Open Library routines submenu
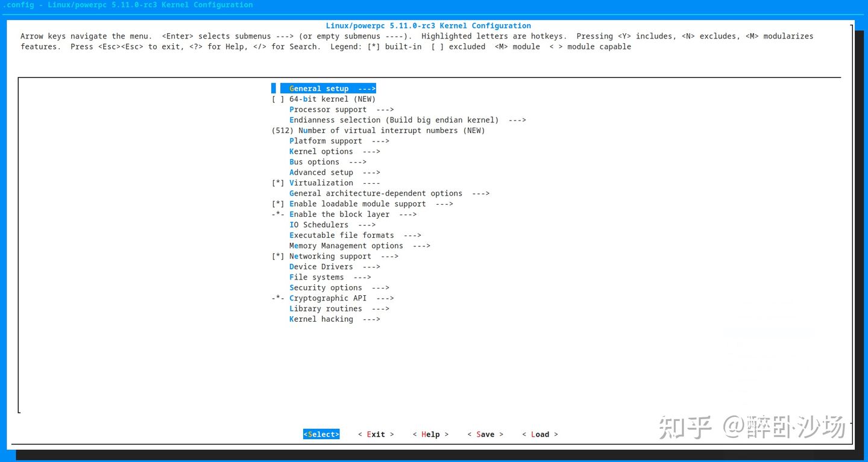The width and height of the screenshot is (868, 462). [339, 309]
